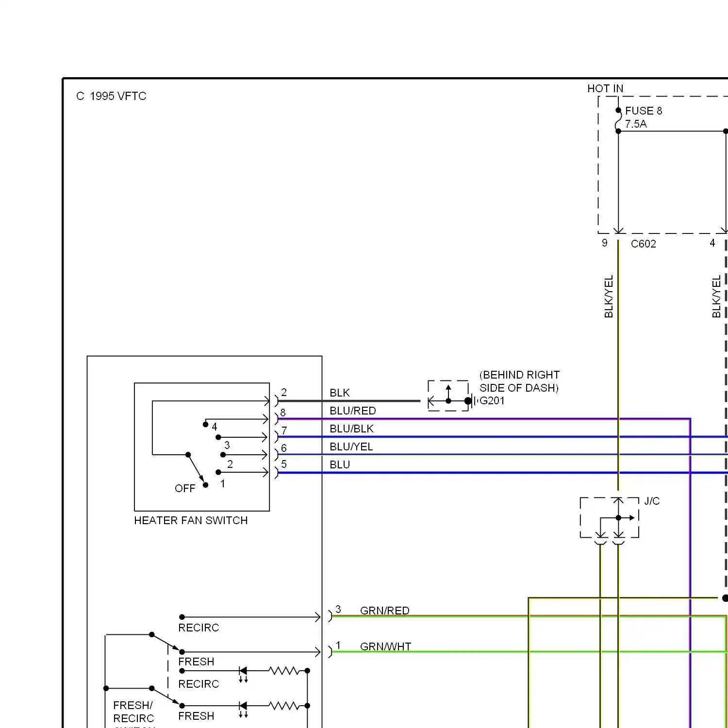The image size is (728, 728).
Task: Select fan switch position 4 label
Action: pos(215,427)
